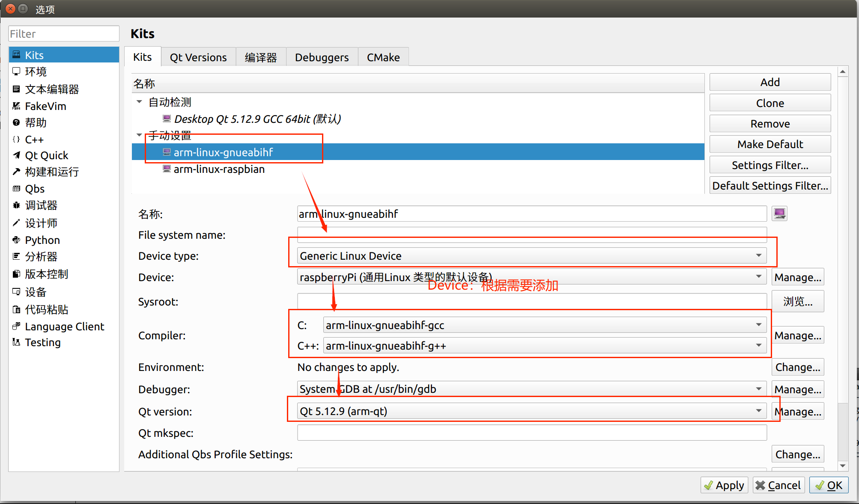Click the Clone button

[770, 103]
